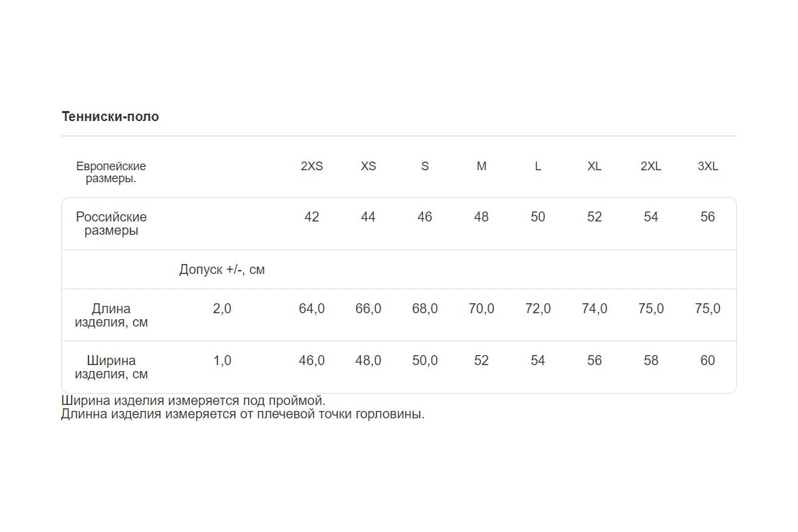Image resolution: width=798 pixels, height=532 pixels.
Task: Click the 74,0 length cell for XL
Action: coord(595,309)
